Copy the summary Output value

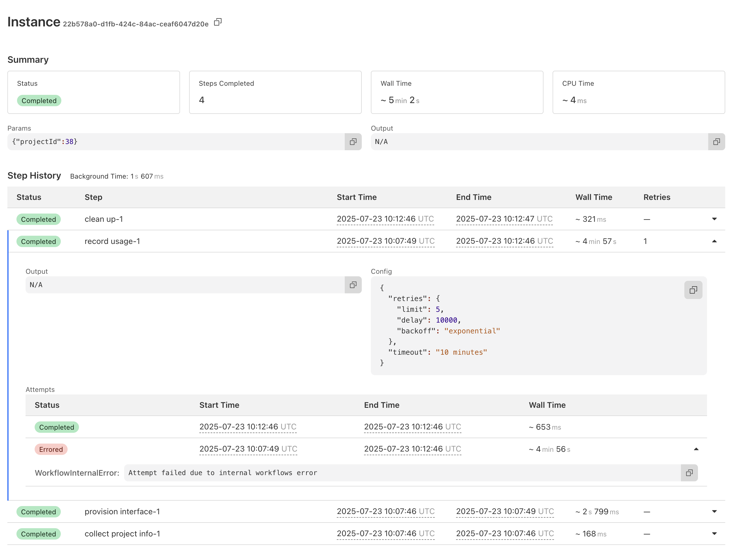(716, 142)
